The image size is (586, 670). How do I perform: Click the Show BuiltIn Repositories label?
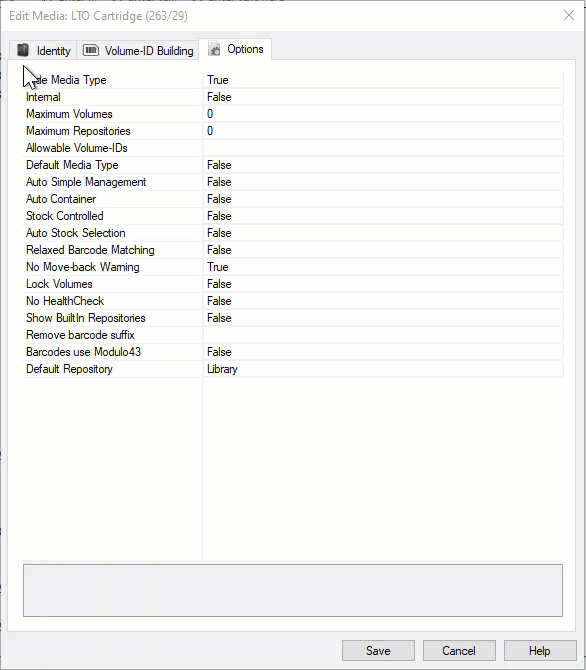[x=85, y=318]
